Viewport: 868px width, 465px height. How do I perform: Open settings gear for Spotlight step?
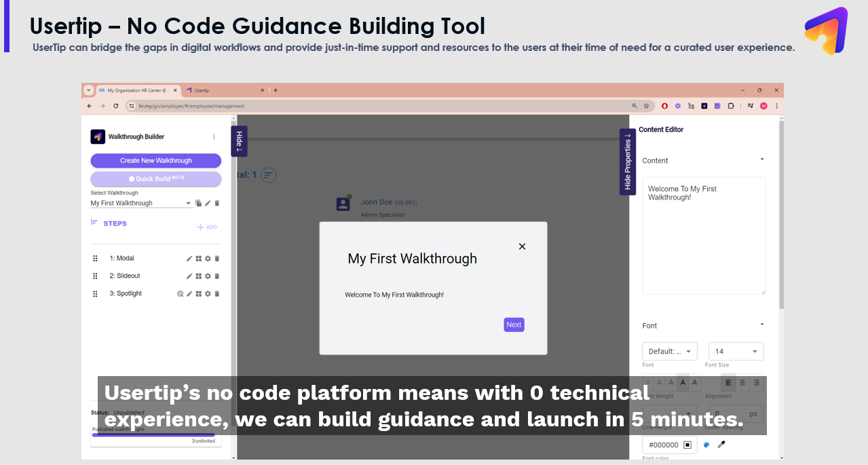(x=208, y=294)
